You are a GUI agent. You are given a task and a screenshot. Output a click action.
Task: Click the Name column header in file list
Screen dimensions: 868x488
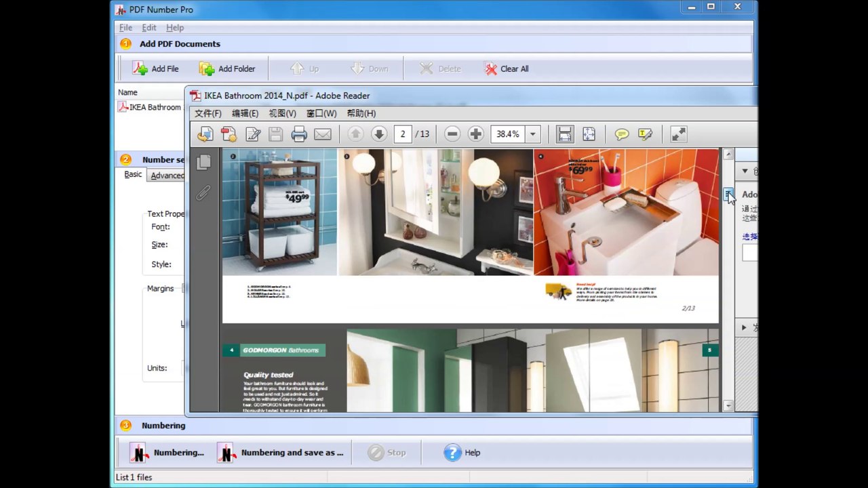click(x=127, y=92)
